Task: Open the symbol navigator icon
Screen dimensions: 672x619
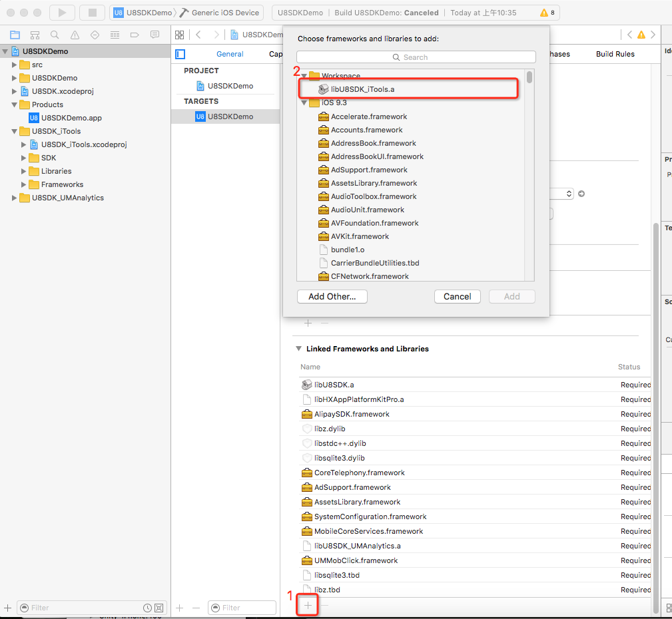Action: (35, 35)
